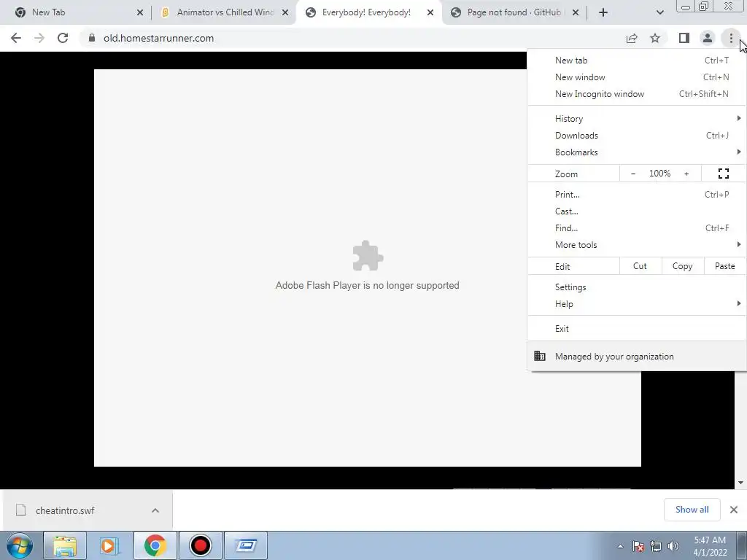Open the side panel icon
This screenshot has height=560, width=747.
pyautogui.click(x=684, y=38)
